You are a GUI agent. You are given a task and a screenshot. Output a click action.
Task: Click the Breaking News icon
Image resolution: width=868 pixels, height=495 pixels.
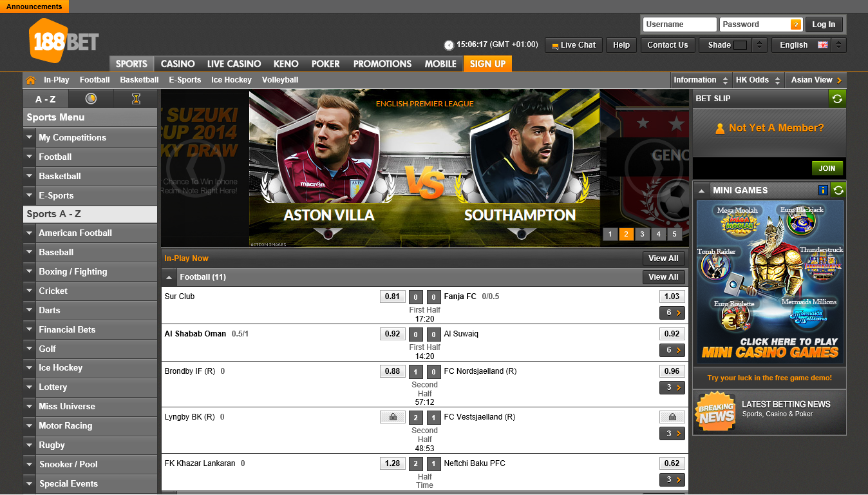[x=715, y=411]
